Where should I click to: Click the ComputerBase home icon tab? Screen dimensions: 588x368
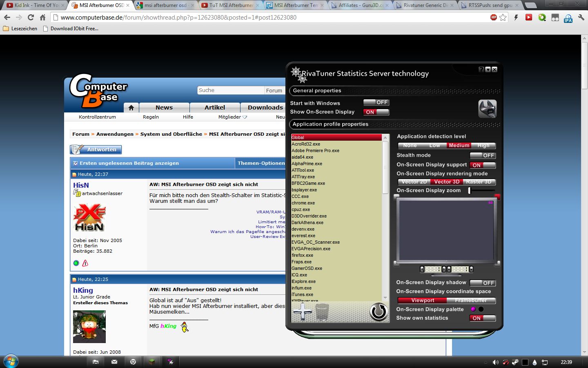point(131,108)
